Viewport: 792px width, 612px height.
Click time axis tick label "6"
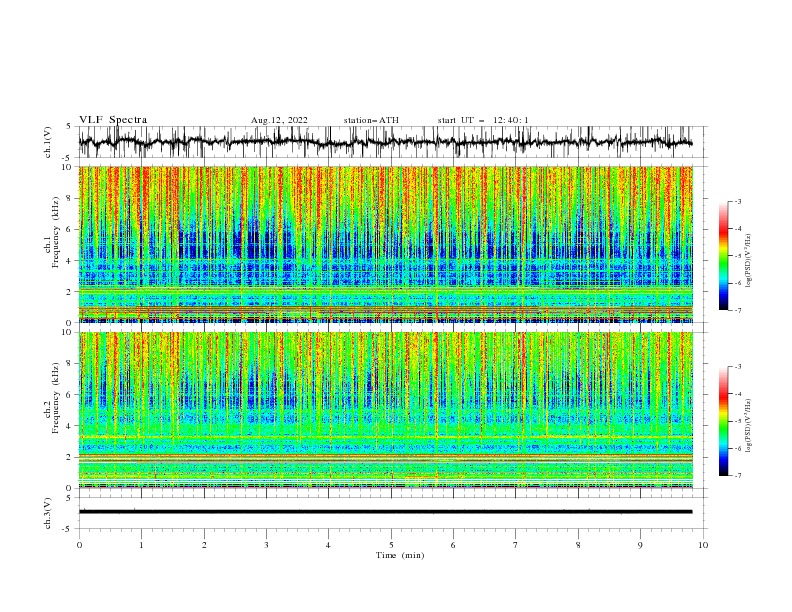[453, 545]
